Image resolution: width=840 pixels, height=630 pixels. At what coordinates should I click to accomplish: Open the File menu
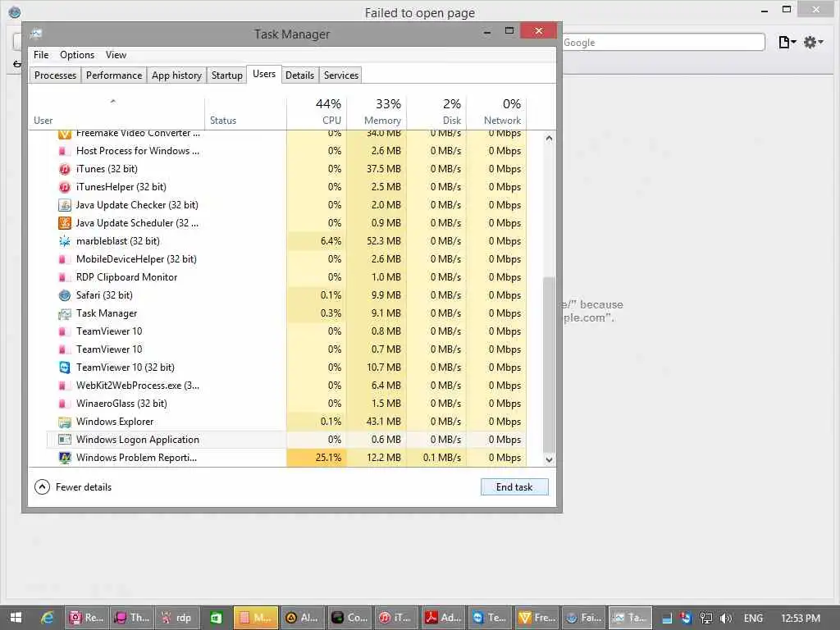point(41,55)
